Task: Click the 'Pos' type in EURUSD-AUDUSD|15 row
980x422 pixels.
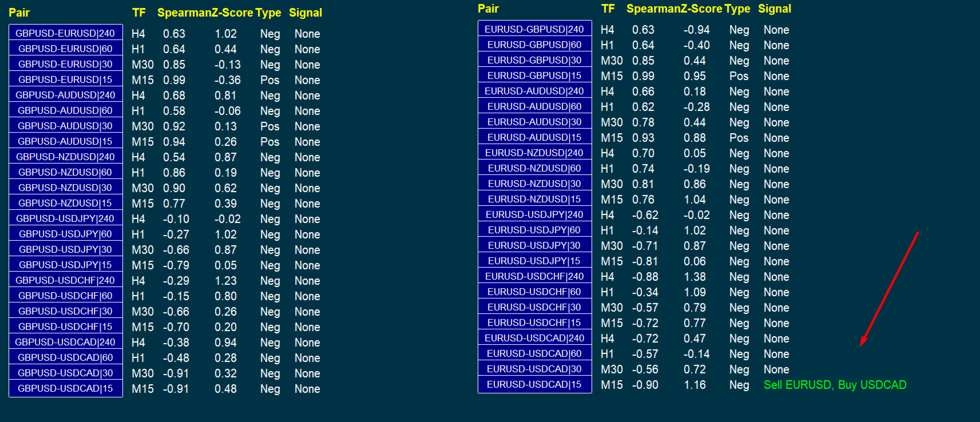Action: click(739, 138)
